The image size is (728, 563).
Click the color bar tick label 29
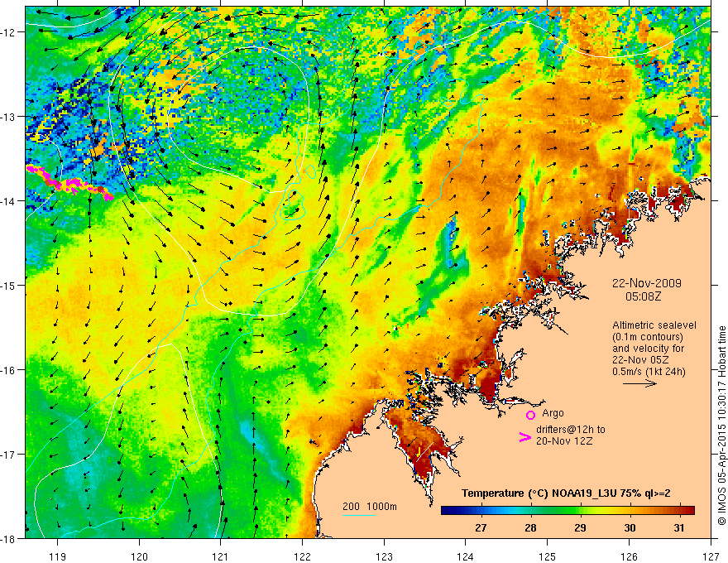pyautogui.click(x=580, y=527)
